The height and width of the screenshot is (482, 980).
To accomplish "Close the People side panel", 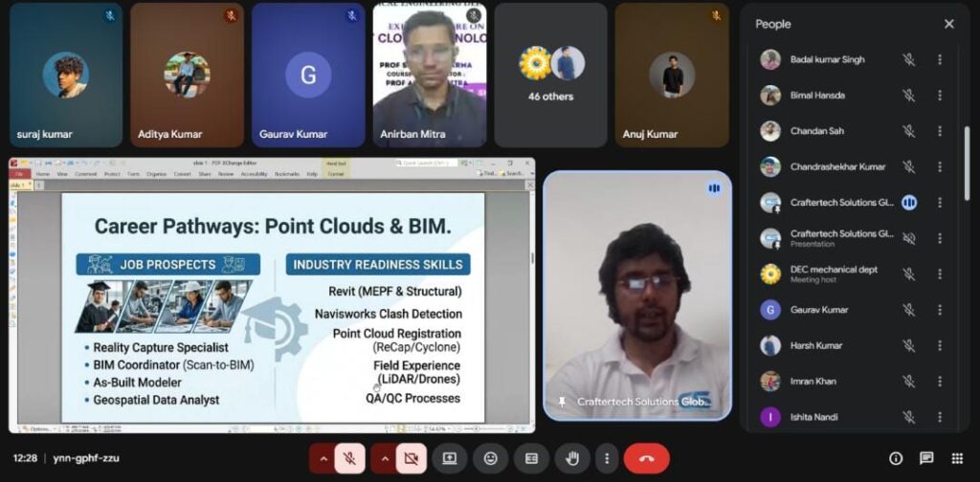I will click(948, 24).
